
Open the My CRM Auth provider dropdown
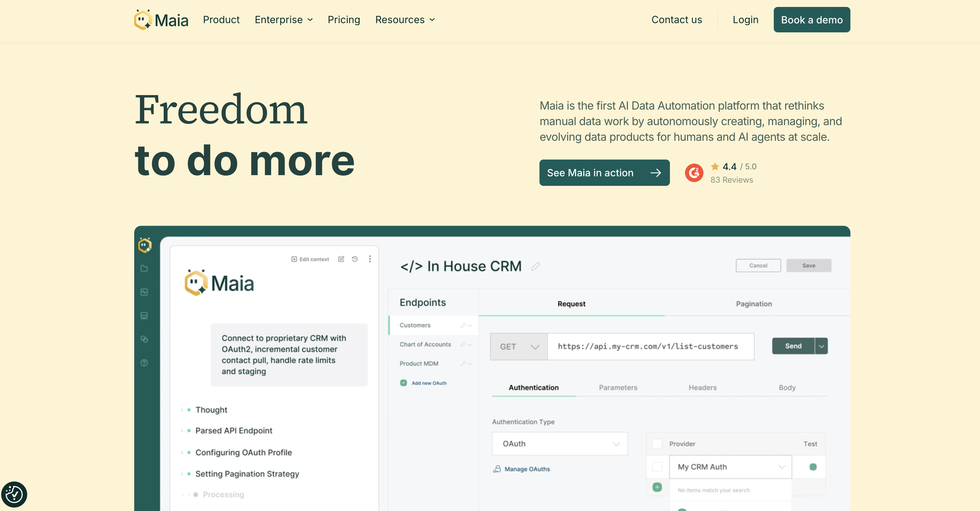(730, 467)
